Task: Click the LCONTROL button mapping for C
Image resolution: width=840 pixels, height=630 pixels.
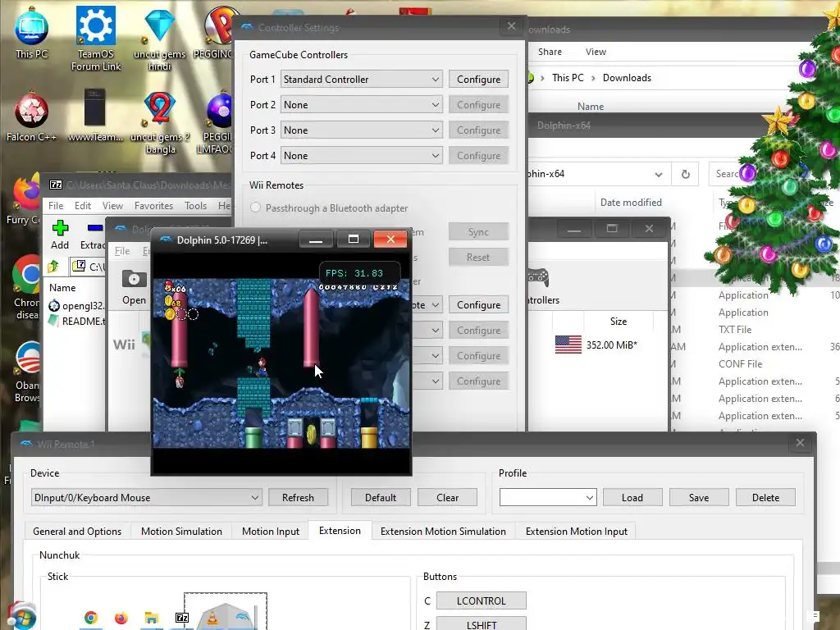Action: point(481,601)
